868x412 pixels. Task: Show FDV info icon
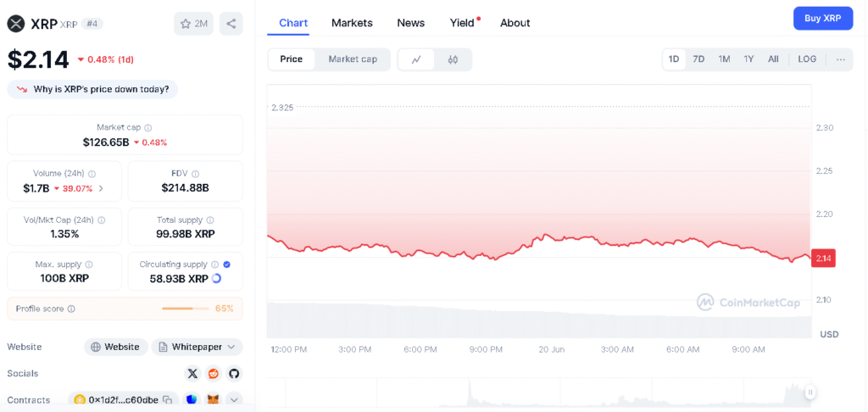[196, 174]
